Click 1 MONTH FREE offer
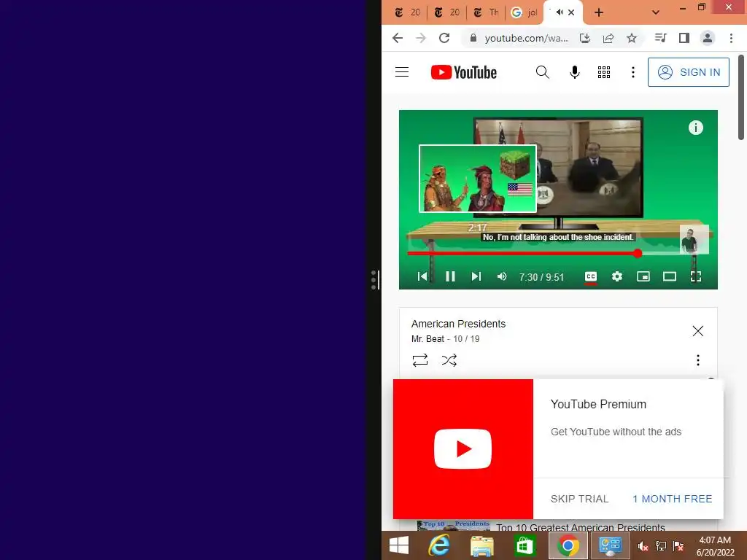 click(672, 499)
